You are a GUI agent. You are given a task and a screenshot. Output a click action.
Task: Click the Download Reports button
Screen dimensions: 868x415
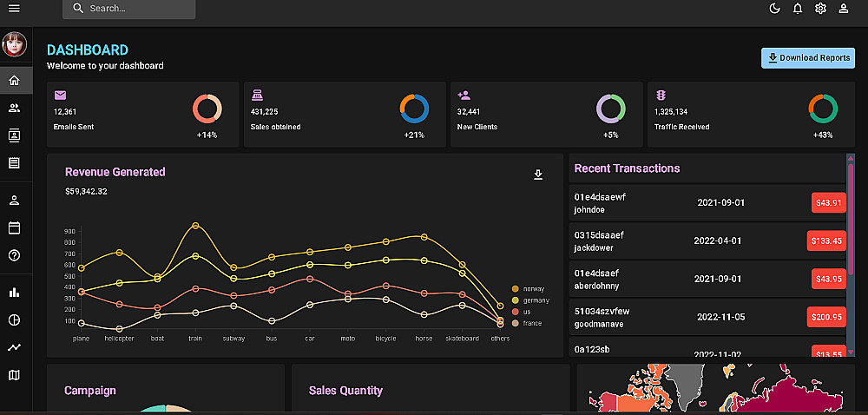pos(808,58)
